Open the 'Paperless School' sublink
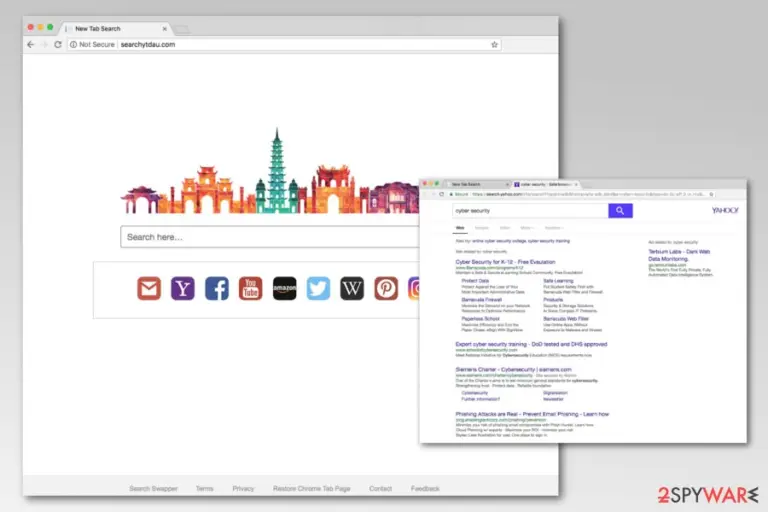 pyautogui.click(x=480, y=318)
